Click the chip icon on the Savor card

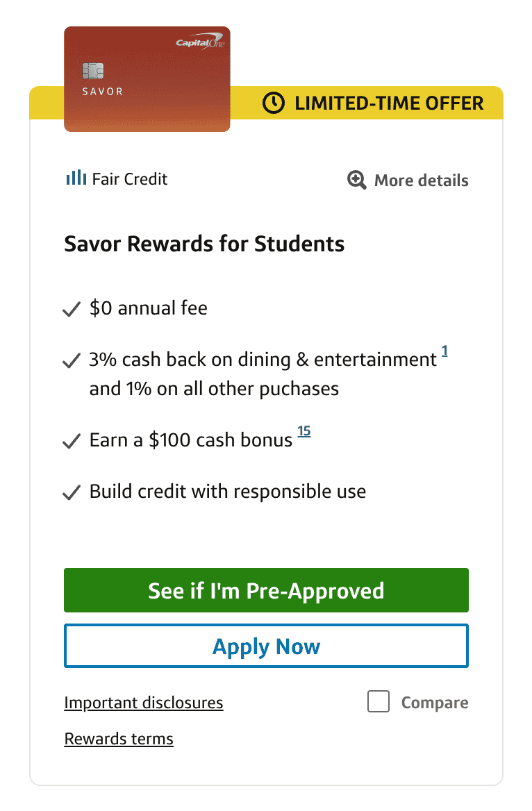coord(93,72)
